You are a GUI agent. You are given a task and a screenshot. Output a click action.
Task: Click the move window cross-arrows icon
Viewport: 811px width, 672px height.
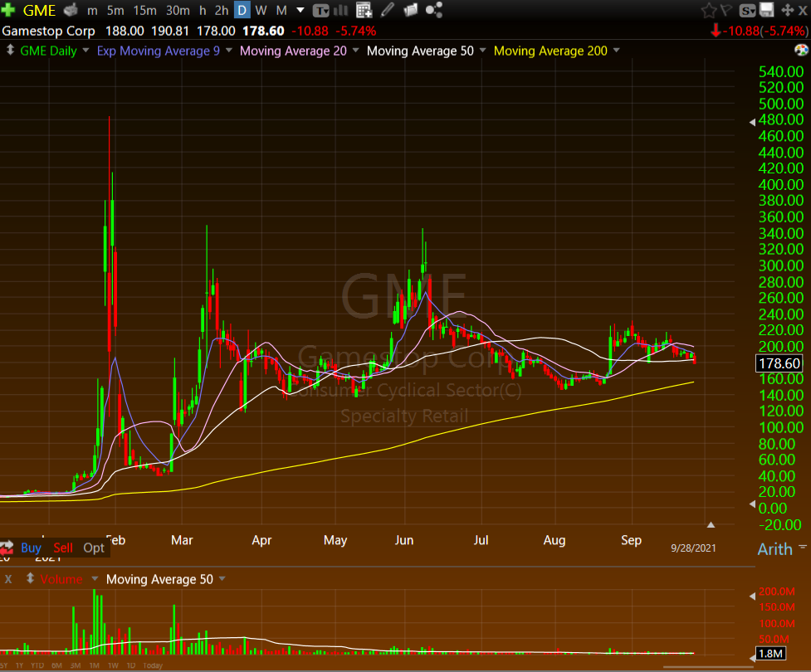coord(787,10)
